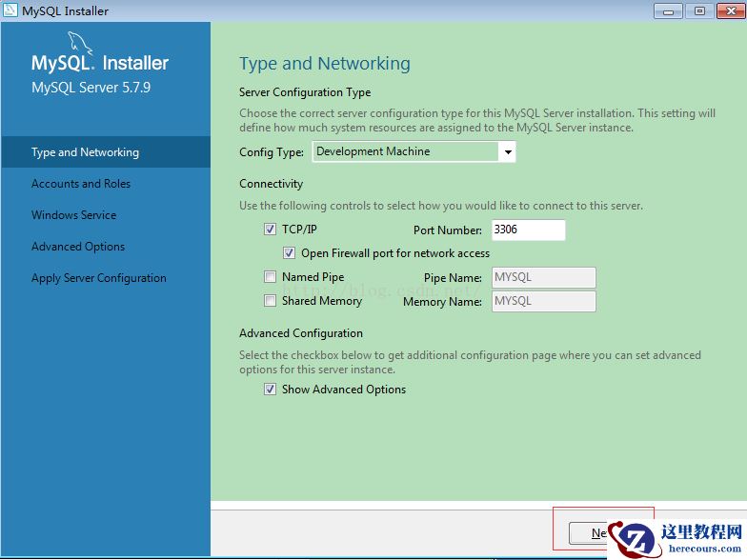Click the Server Configuration Type label
The height and width of the screenshot is (560, 747).
(305, 91)
